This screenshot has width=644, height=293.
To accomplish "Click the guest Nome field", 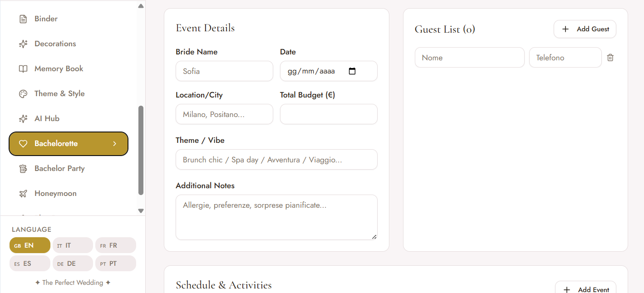I will 470,58.
